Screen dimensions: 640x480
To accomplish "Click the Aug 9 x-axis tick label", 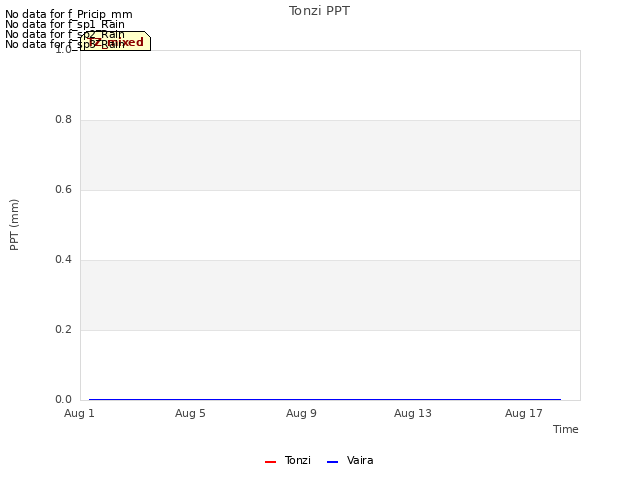I will (x=301, y=413).
